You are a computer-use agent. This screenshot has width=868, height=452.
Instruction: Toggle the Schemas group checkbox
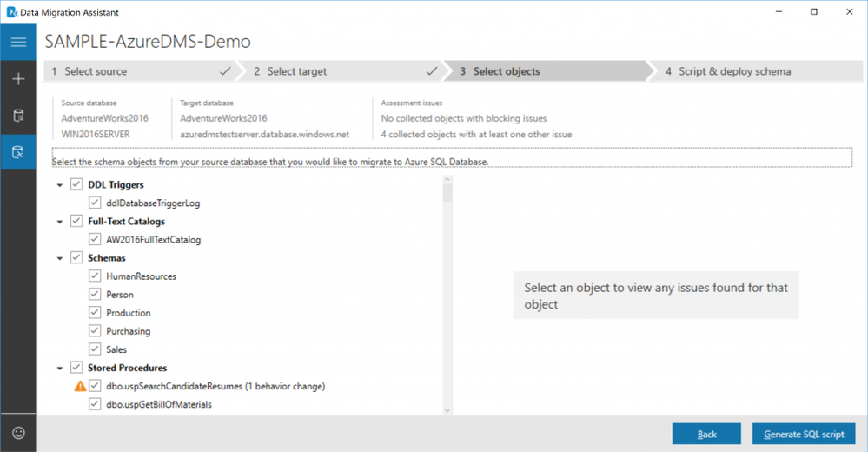[x=76, y=257]
